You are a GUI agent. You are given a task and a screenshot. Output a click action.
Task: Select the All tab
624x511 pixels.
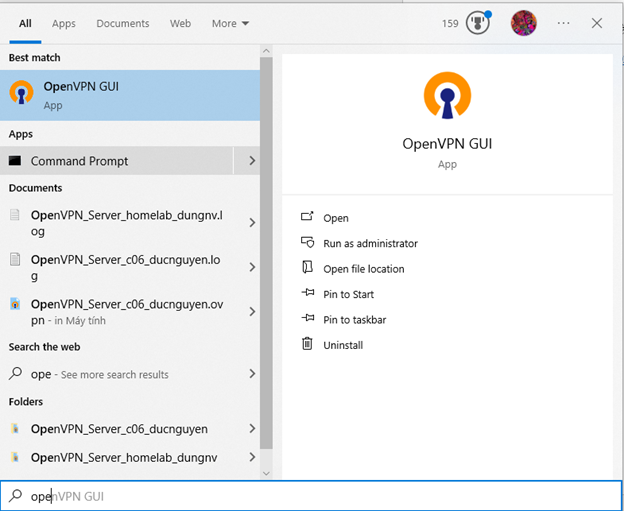pos(25,23)
